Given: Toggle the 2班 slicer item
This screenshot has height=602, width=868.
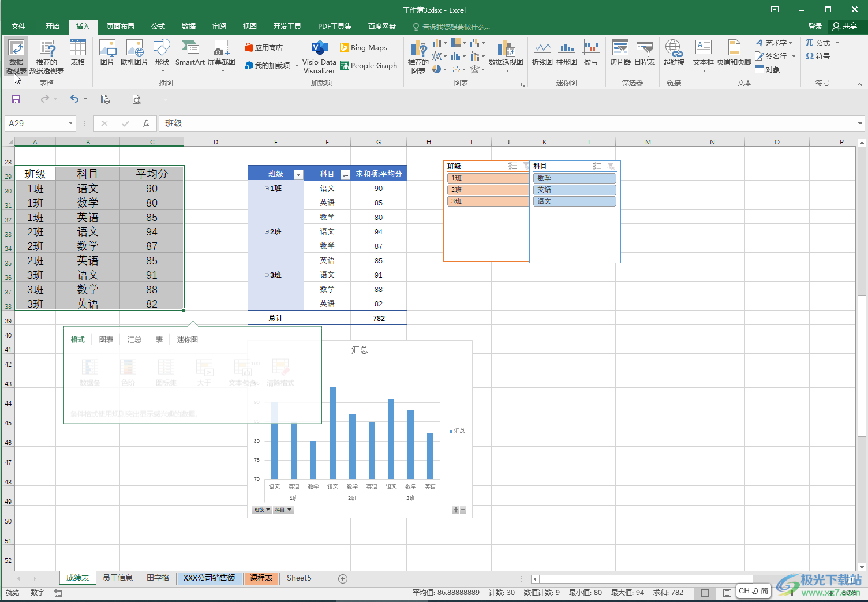Looking at the screenshot, I should [x=488, y=190].
